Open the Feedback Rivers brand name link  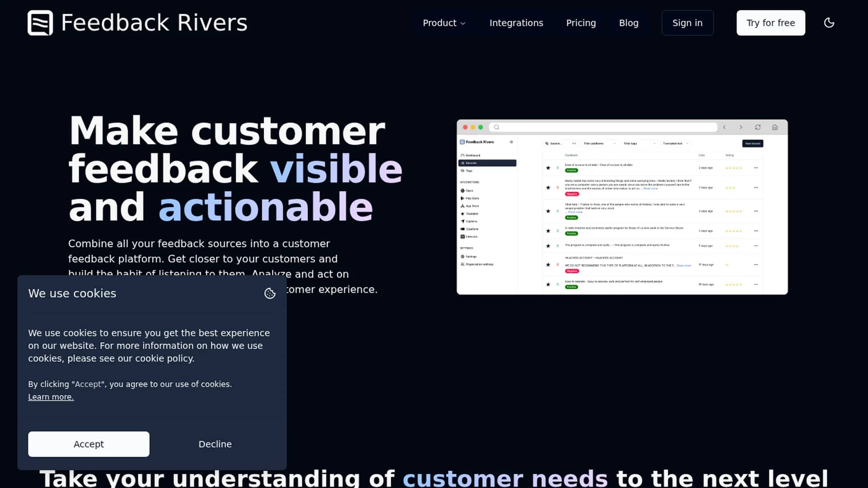pos(154,23)
